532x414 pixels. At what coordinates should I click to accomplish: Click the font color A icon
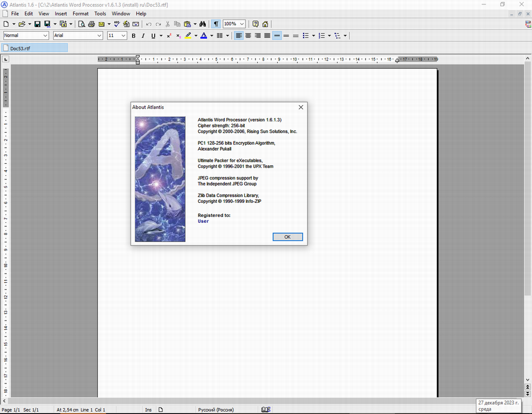click(204, 36)
